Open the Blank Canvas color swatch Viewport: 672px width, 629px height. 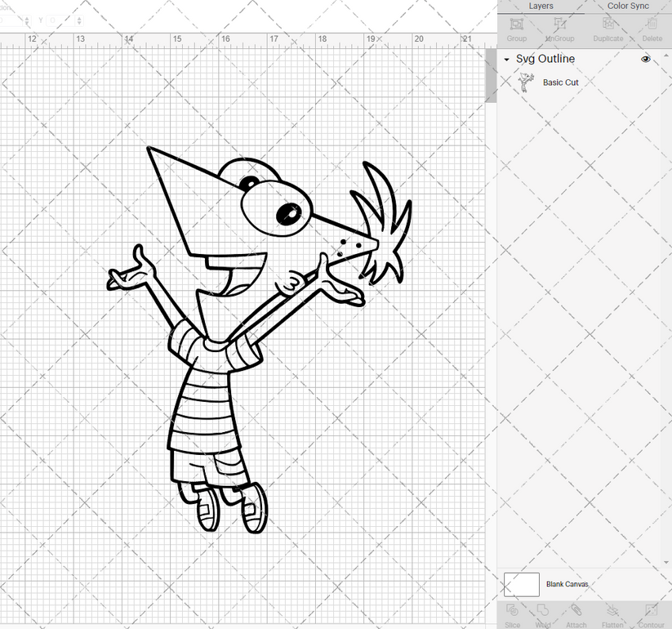click(x=523, y=584)
